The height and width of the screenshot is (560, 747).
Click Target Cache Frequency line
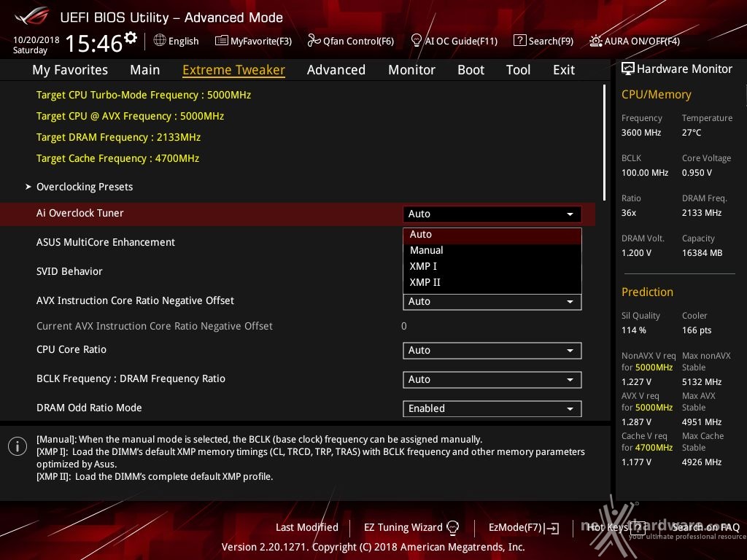[x=117, y=158]
